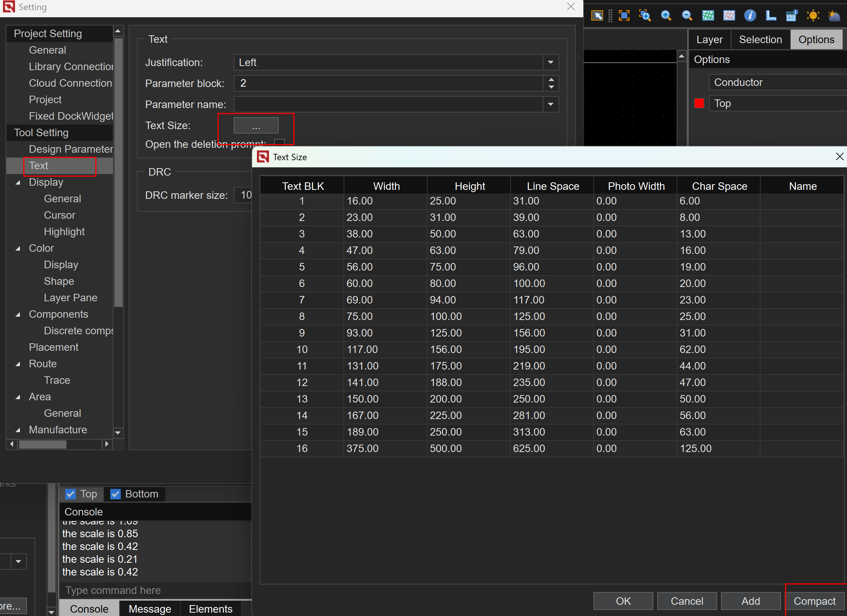847x616 pixels.
Task: Collapse the Display tree node
Action: [x=18, y=182]
